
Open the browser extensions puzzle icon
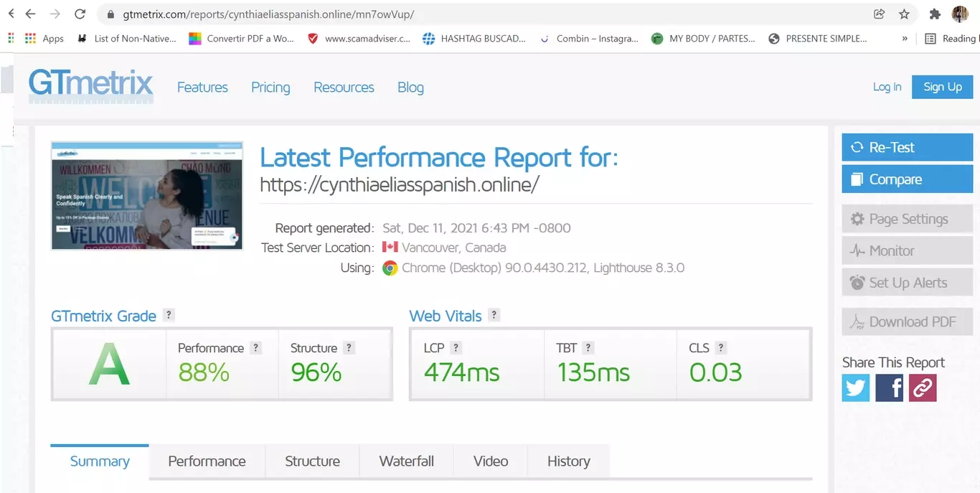tap(934, 14)
